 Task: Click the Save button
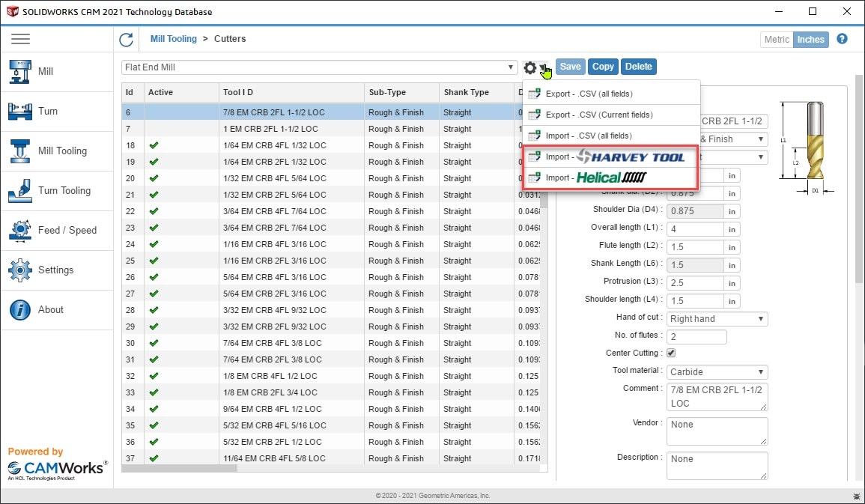click(571, 67)
